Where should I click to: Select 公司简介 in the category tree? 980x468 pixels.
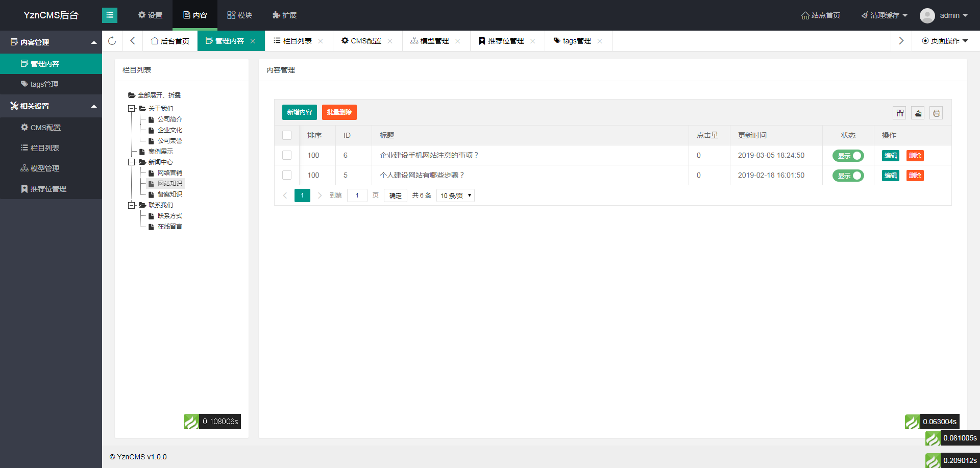169,119
